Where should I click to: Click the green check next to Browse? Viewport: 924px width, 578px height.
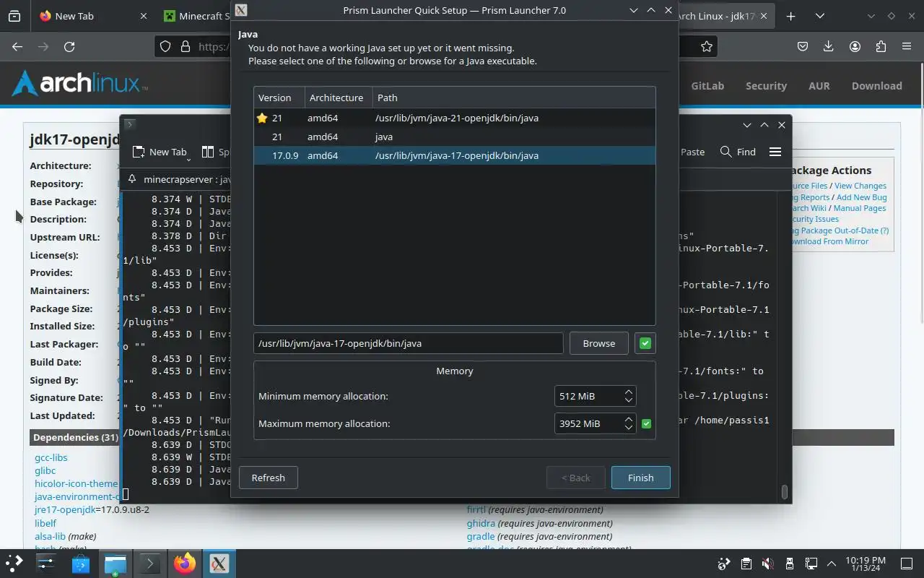645,343
